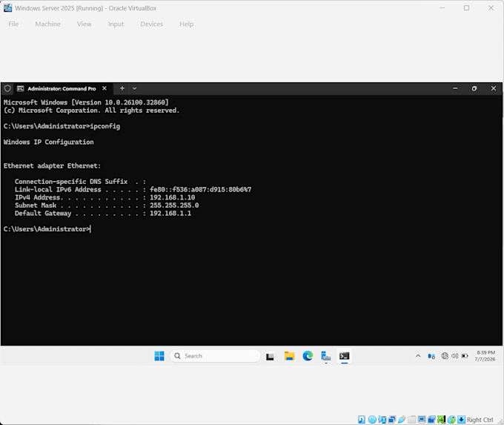This screenshot has height=425, width=504.
Task: Click the green CPU virtualization features indicator
Action: coord(441,419)
